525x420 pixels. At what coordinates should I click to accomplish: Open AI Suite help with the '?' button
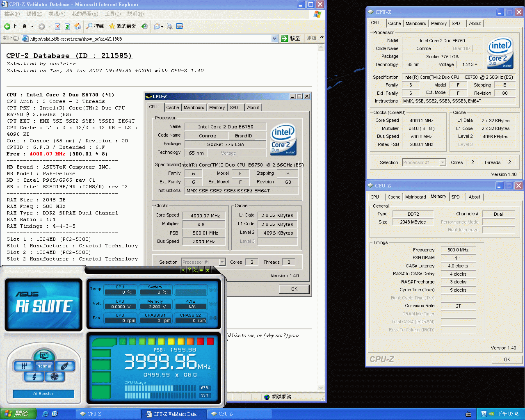coord(189,270)
